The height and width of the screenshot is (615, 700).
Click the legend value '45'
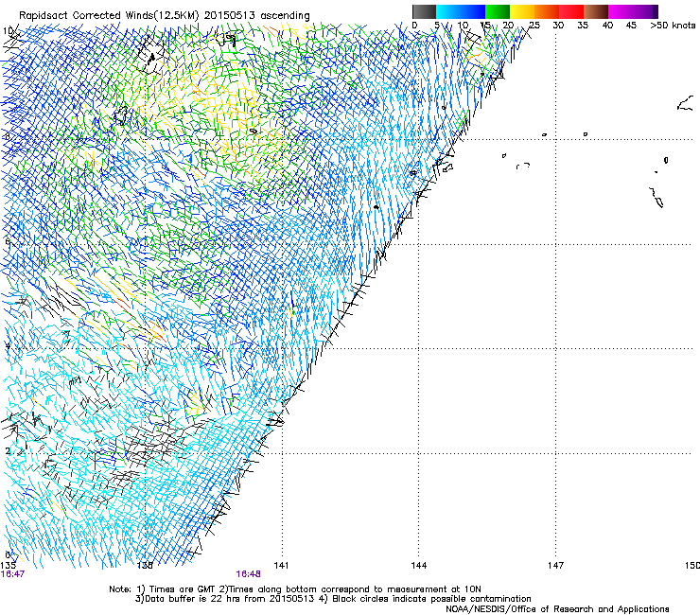(x=631, y=26)
